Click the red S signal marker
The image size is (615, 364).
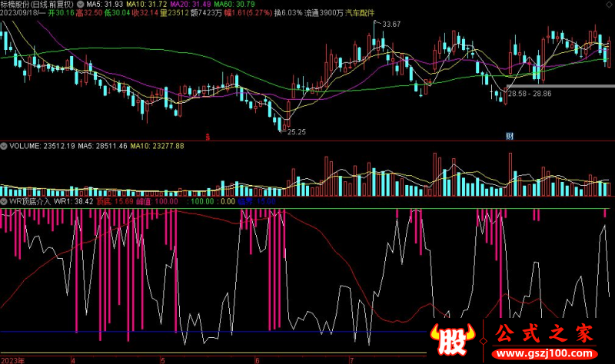(208, 137)
